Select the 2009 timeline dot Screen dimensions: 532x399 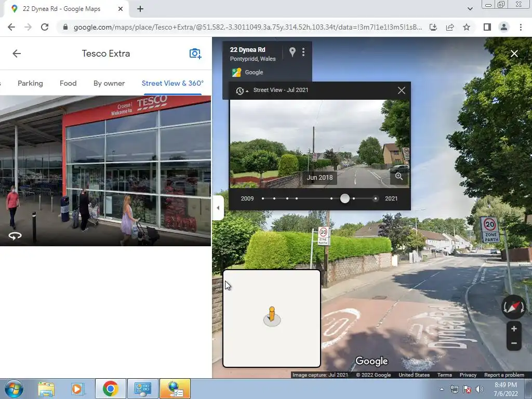coord(262,198)
